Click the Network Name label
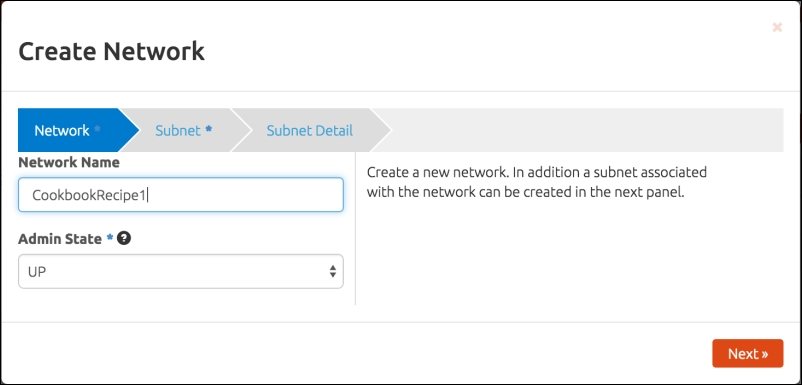 point(69,163)
